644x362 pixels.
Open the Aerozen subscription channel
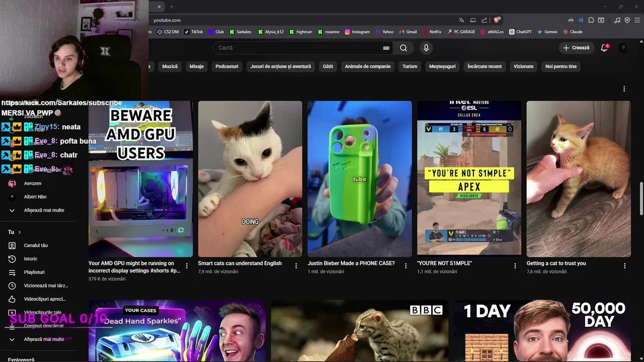(x=38, y=184)
